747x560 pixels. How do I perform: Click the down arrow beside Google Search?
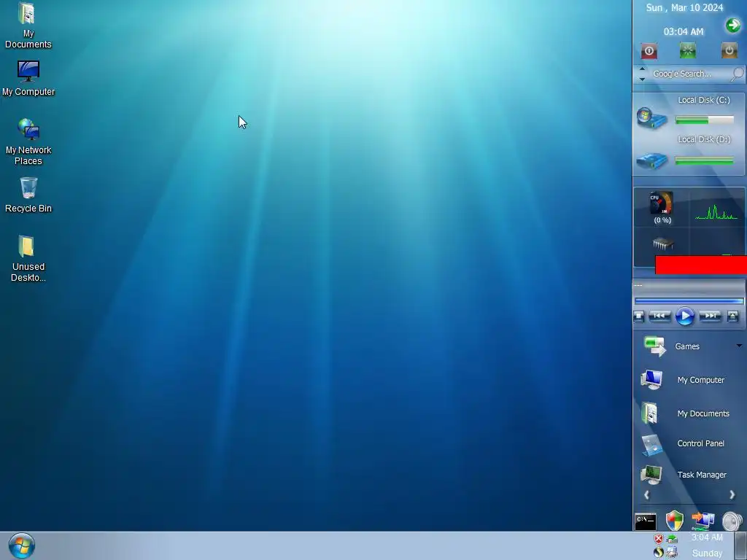[x=642, y=79]
